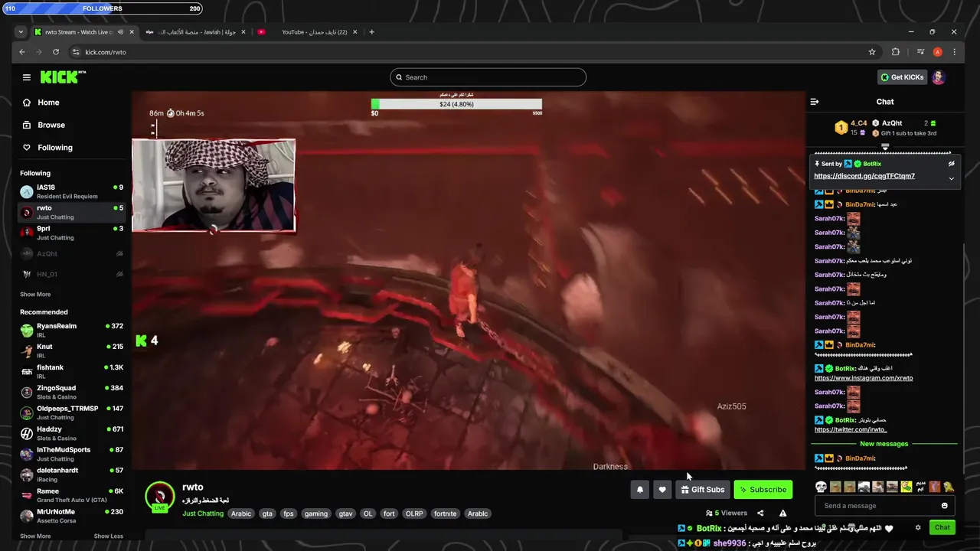980x551 pixels.
Task: Click the Just Chatting category link below title
Action: [203, 514]
